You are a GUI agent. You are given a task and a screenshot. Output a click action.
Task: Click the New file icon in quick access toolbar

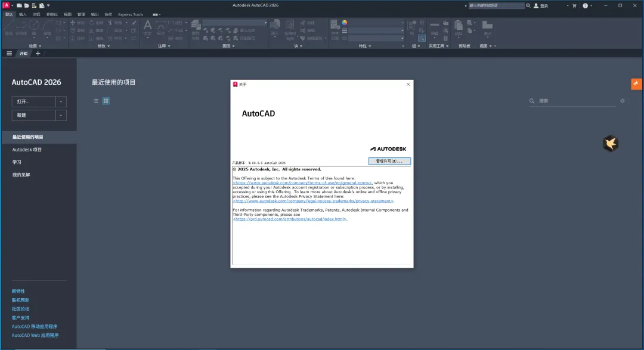point(19,5)
